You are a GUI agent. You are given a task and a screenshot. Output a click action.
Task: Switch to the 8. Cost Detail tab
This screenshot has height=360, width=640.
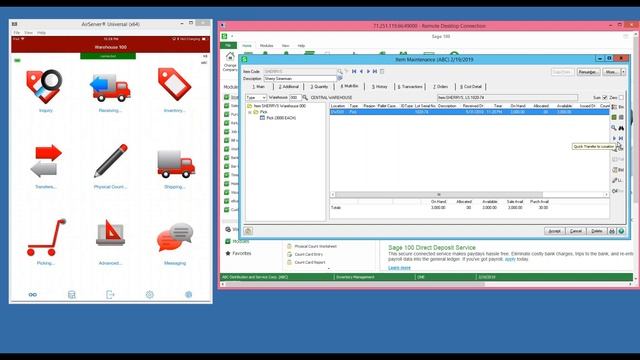point(471,87)
